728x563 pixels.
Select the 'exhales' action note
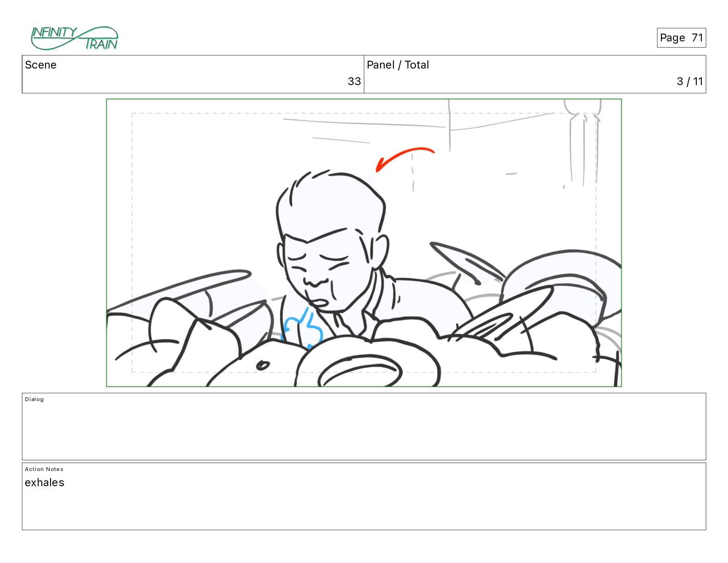tap(45, 483)
